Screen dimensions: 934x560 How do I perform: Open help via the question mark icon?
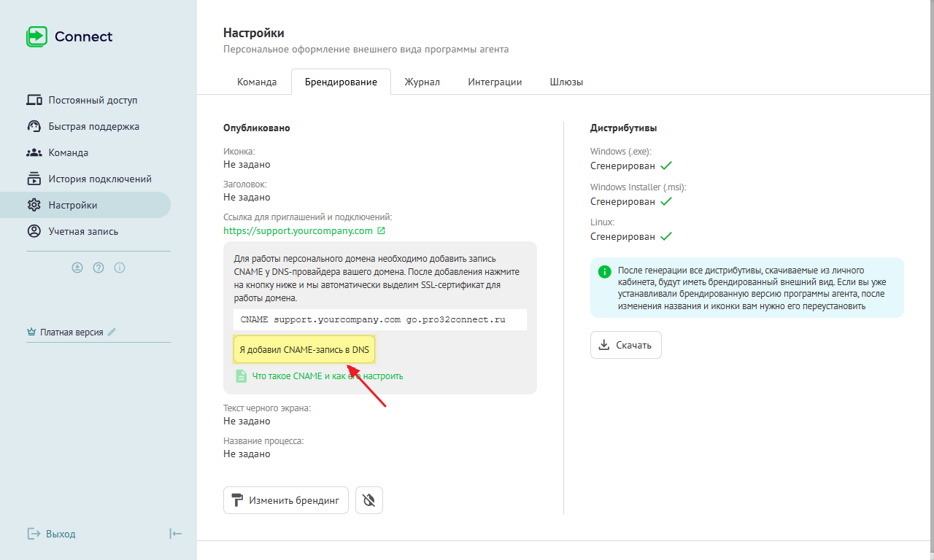tap(99, 268)
